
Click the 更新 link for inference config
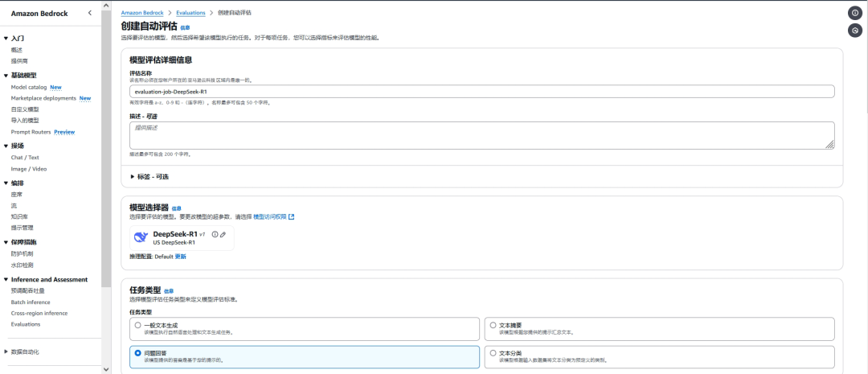[x=181, y=257]
